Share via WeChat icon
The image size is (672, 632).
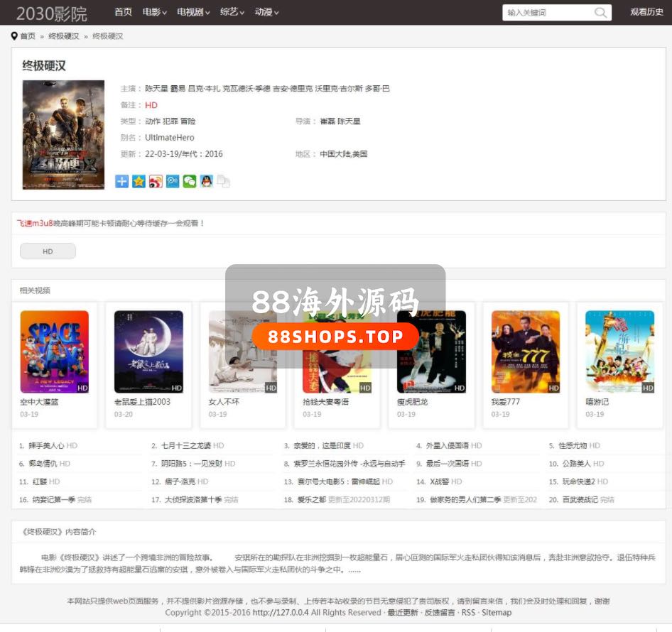(189, 182)
